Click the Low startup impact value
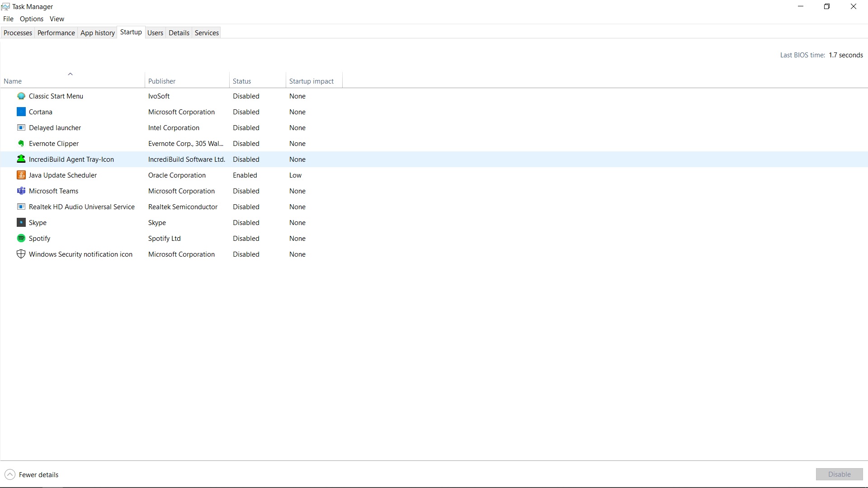 pyautogui.click(x=296, y=175)
